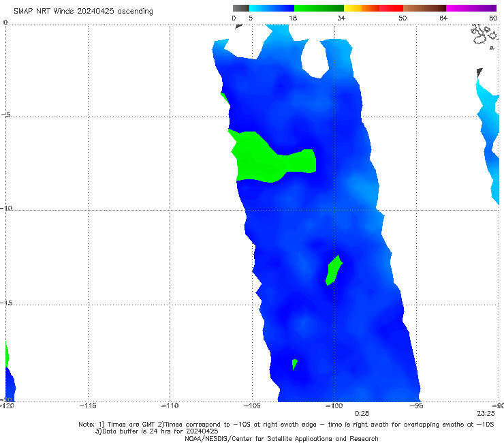Click the color bar label "64"

443,18
